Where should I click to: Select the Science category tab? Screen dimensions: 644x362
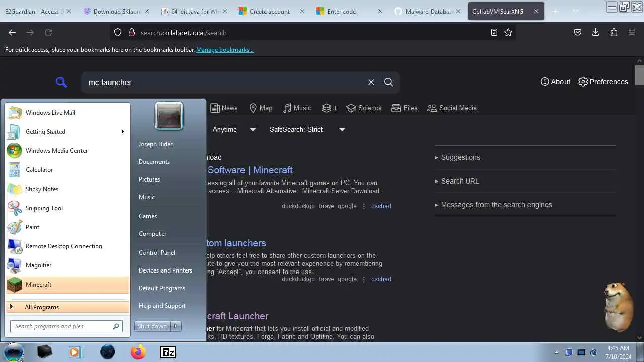tap(364, 108)
